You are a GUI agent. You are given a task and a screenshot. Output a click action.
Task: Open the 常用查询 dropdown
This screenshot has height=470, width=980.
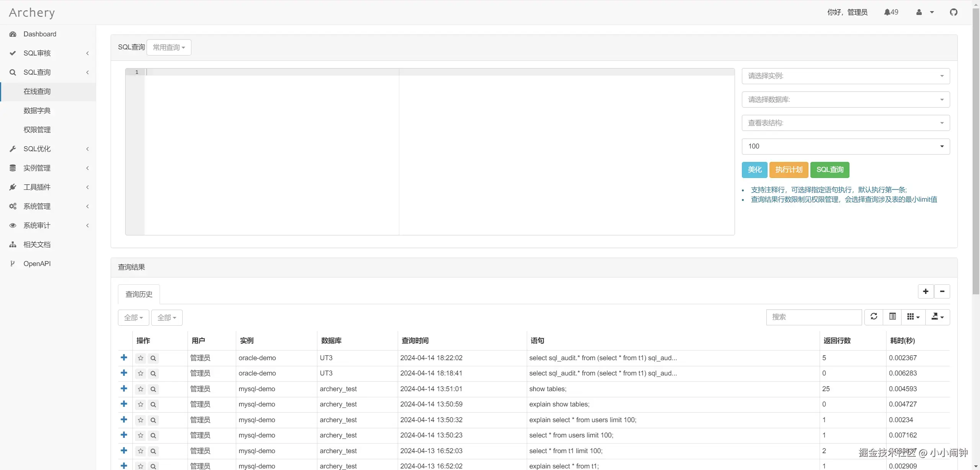(x=169, y=47)
